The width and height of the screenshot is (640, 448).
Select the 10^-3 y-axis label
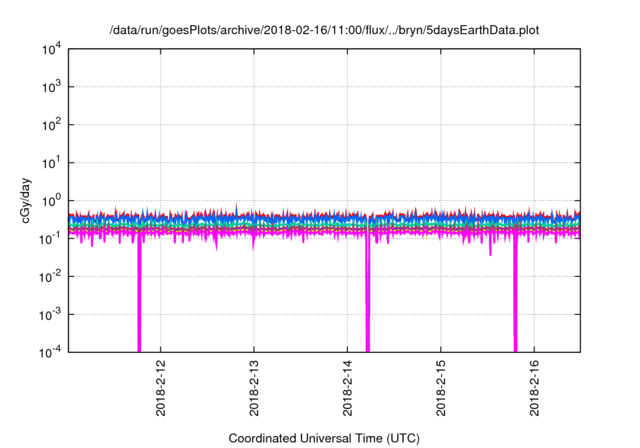pos(51,315)
